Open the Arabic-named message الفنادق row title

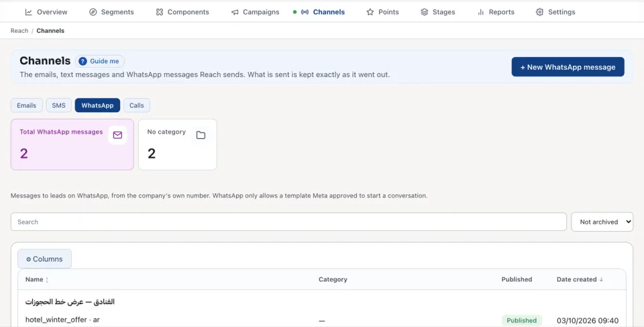pos(70,302)
